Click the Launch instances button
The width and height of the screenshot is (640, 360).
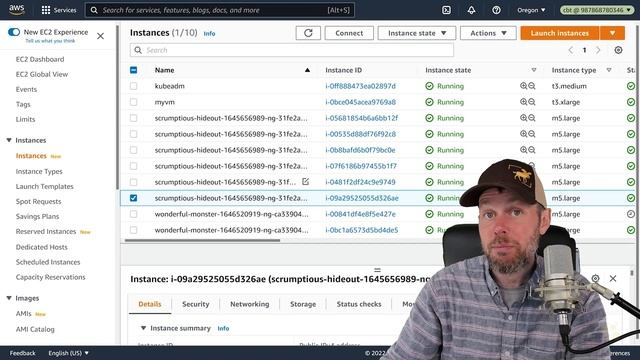coord(560,33)
